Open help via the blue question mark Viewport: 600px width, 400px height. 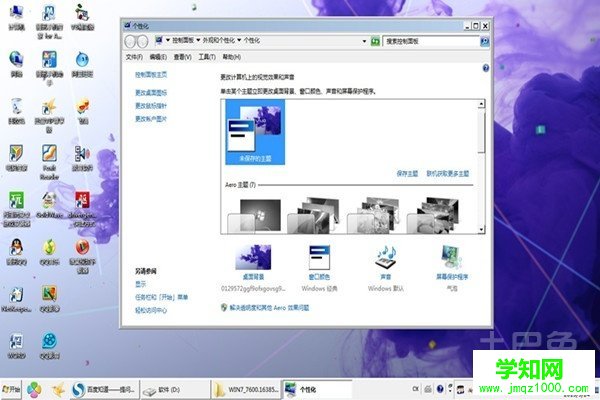(486, 68)
